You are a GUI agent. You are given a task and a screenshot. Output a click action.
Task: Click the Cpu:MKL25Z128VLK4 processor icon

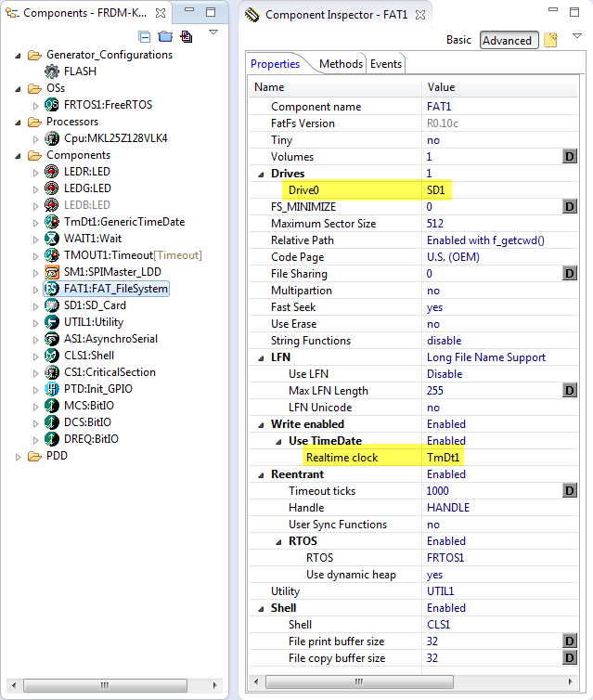(x=52, y=138)
